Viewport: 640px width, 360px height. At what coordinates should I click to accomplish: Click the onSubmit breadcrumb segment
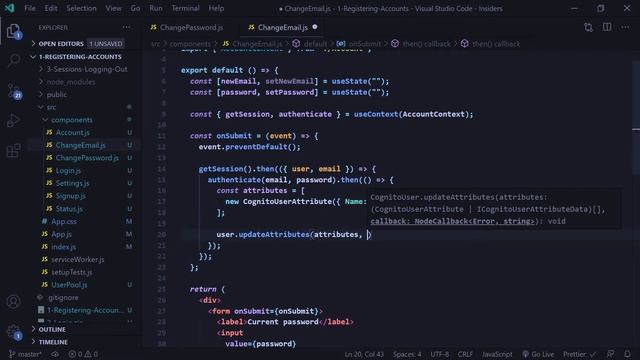[x=364, y=44]
